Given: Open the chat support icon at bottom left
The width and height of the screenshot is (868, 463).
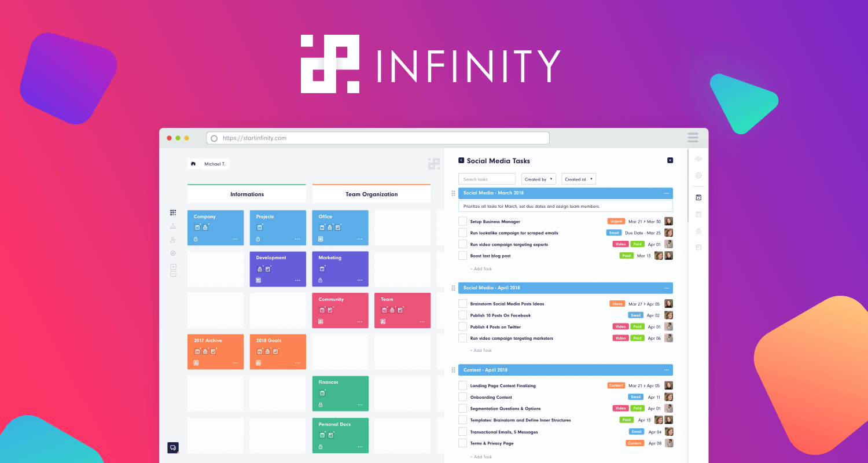Looking at the screenshot, I should pos(172,447).
